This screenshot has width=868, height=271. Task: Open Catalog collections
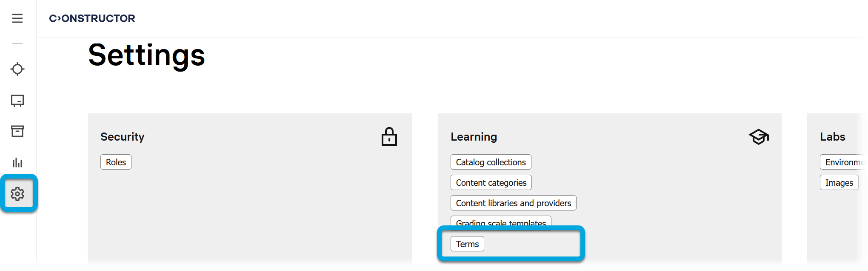pos(491,162)
